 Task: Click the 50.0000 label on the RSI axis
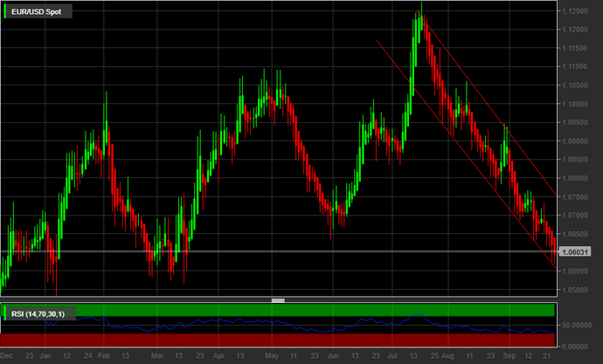578,325
